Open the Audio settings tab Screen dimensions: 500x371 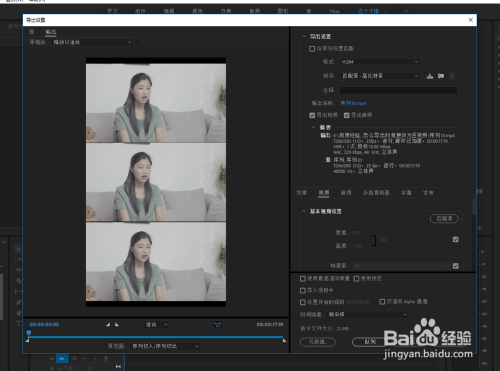(346, 193)
